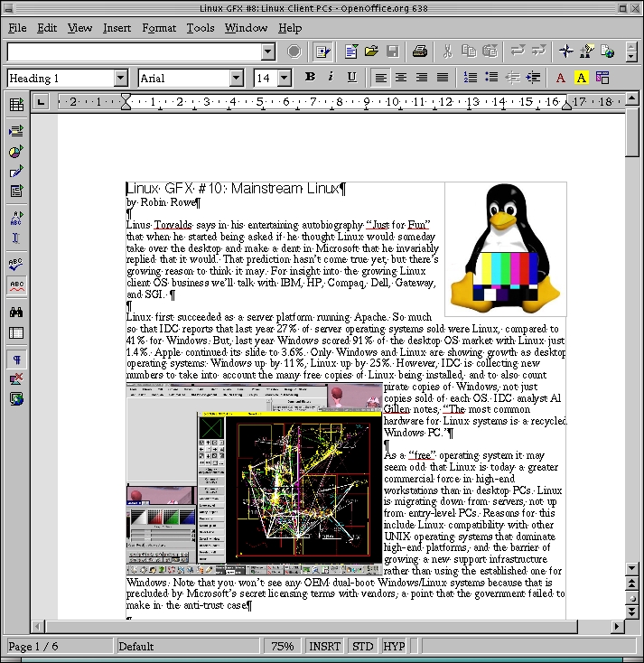Image resolution: width=644 pixels, height=663 pixels.
Task: Open file using the folder icon
Action: [x=373, y=51]
